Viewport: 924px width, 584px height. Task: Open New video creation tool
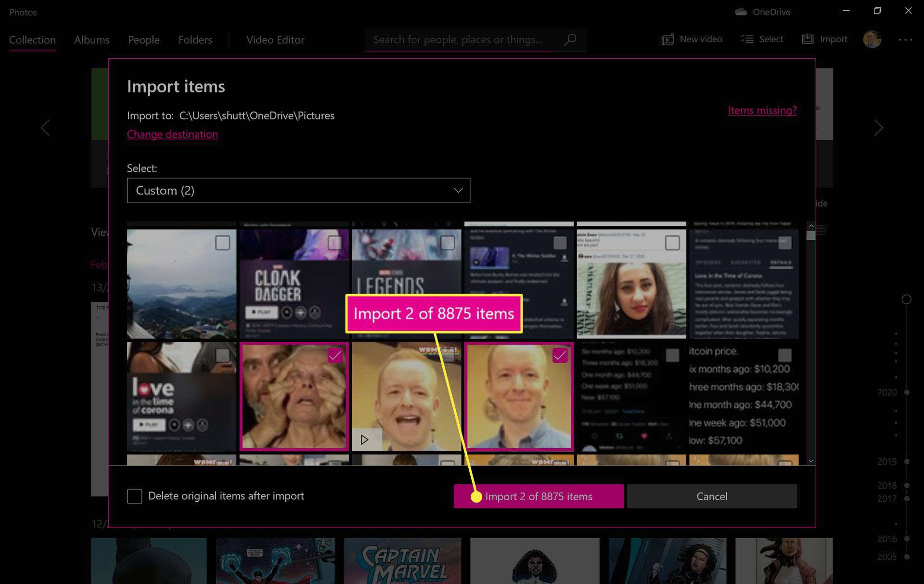692,39
